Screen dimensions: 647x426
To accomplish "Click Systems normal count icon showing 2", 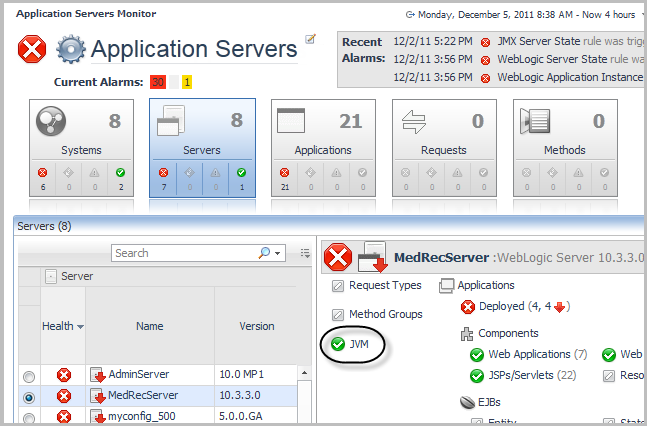I will (120, 173).
